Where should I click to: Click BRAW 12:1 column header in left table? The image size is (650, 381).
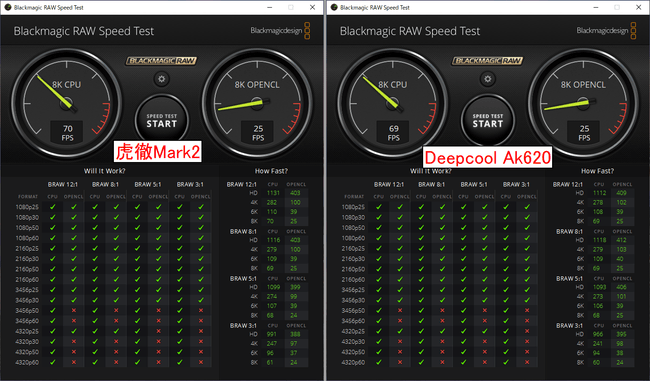[x=63, y=184]
